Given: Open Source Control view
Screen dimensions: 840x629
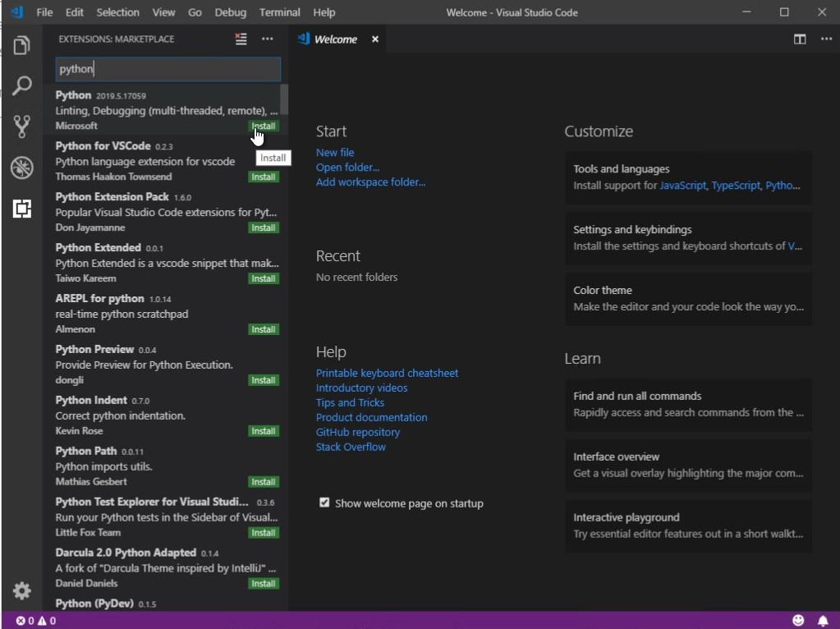Looking at the screenshot, I should tap(21, 126).
